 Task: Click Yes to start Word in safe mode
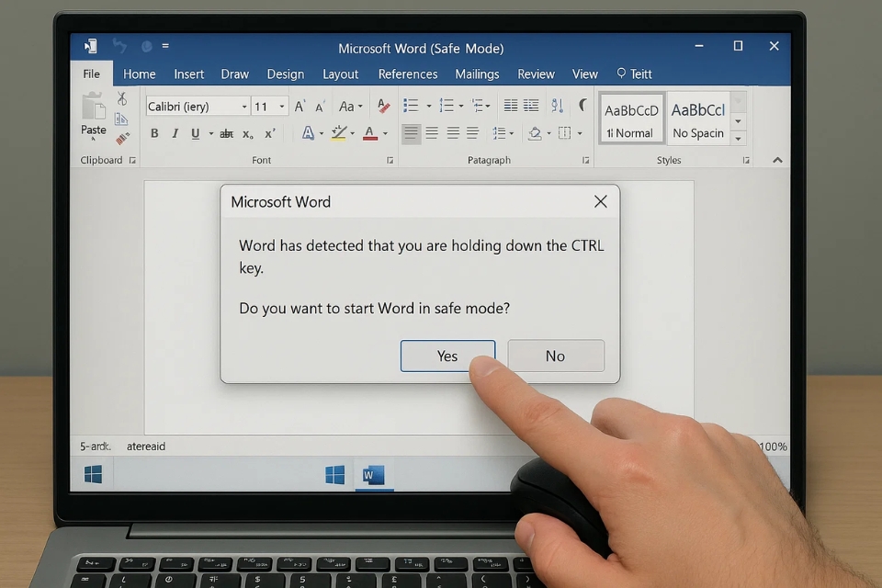click(x=447, y=356)
